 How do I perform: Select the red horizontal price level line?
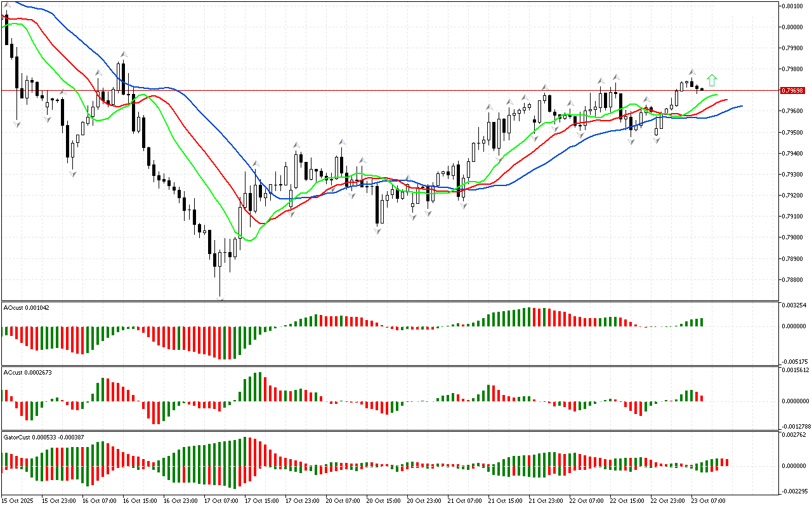381,90
